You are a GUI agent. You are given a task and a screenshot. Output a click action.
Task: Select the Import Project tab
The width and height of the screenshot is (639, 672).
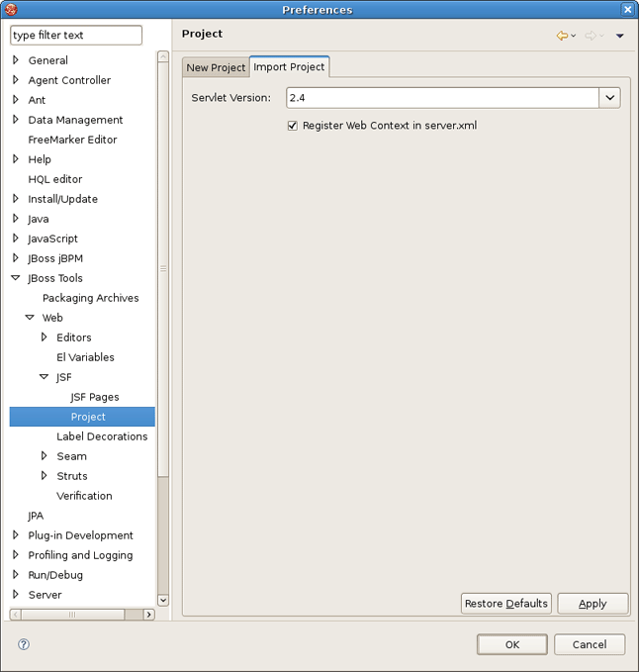[289, 67]
